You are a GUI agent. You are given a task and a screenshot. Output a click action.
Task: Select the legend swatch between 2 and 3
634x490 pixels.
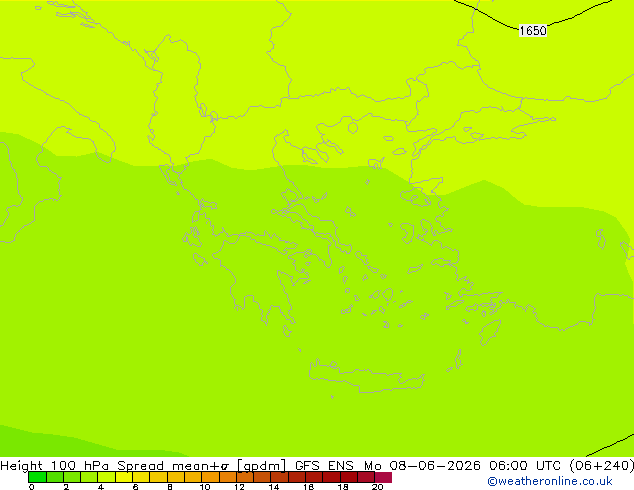click(72, 477)
